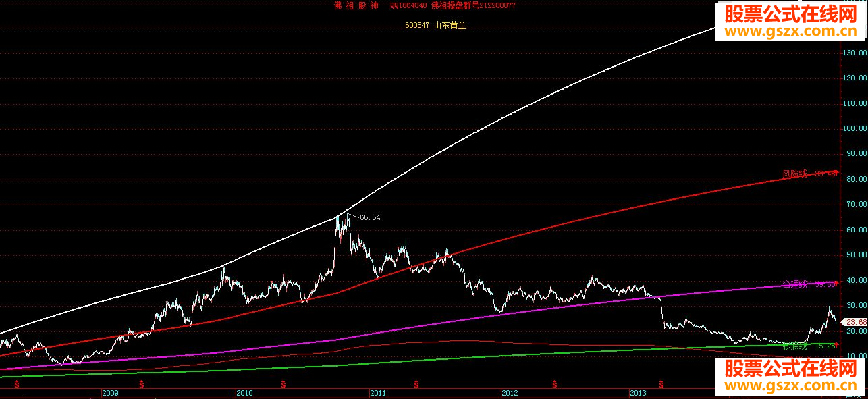Click the 80.00 price axis label
This screenshot has width=868, height=399.
856,180
